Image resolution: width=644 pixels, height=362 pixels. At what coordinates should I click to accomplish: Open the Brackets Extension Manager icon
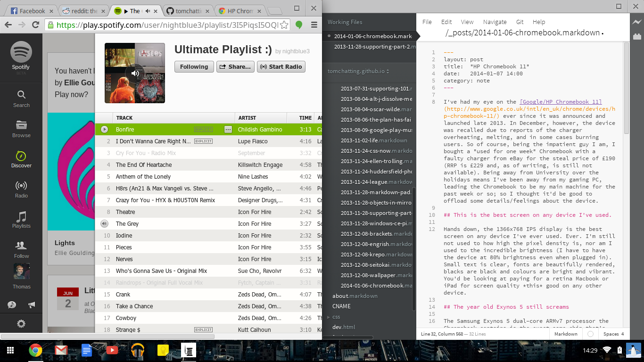(637, 36)
